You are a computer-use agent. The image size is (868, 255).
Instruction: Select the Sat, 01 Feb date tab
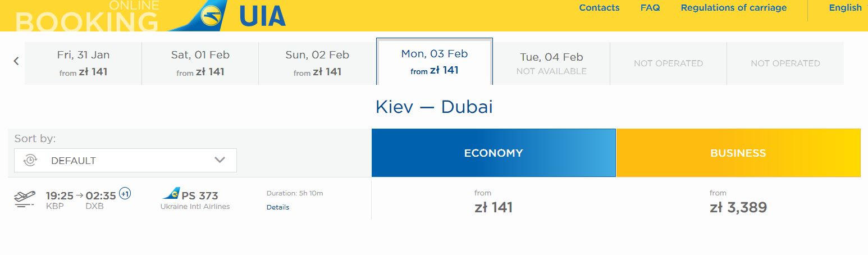coord(200,63)
